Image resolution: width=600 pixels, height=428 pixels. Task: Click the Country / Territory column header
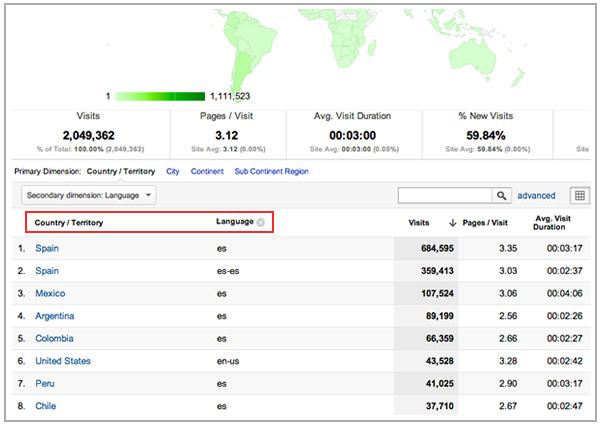[69, 222]
